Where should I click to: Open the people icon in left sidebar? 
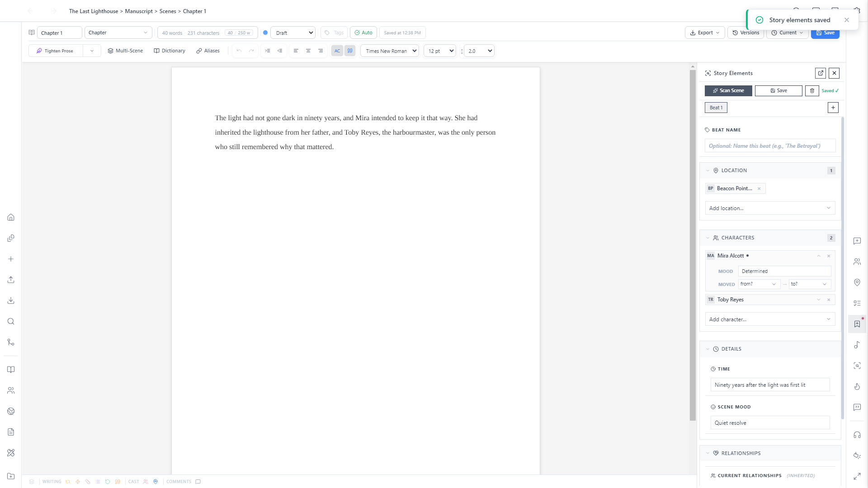(11, 390)
